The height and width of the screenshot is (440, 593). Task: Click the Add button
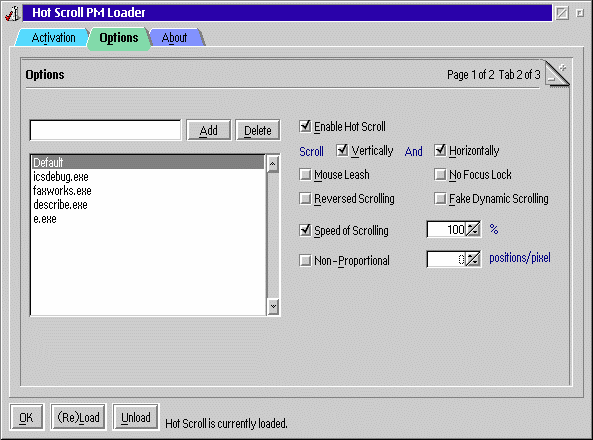coord(208,130)
